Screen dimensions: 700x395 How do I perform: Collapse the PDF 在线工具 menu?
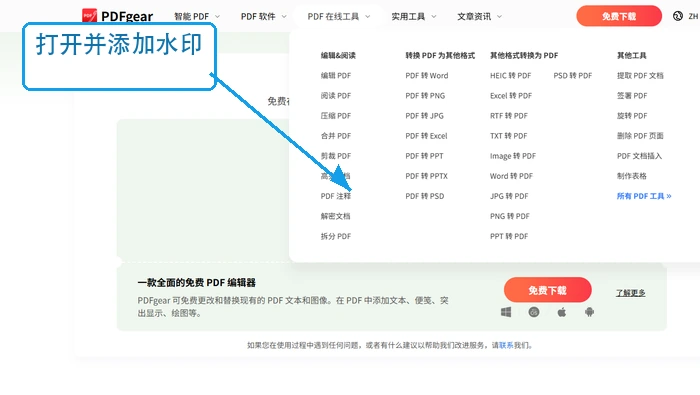[339, 17]
